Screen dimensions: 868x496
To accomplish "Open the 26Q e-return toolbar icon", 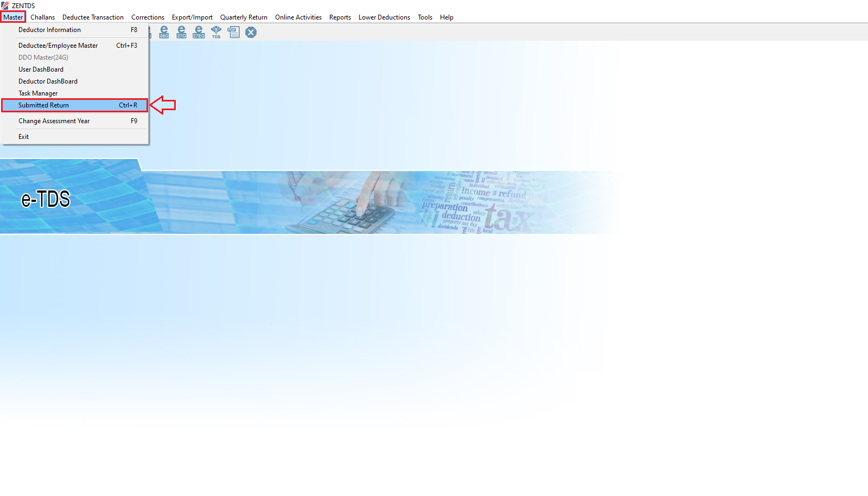I will click(x=164, y=32).
